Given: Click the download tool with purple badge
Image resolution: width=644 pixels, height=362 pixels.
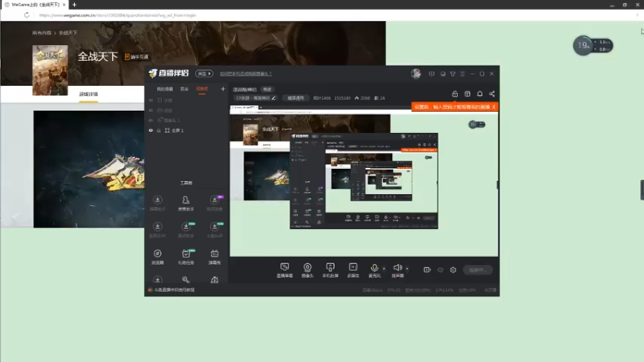Looking at the screenshot, I should pos(214,204).
